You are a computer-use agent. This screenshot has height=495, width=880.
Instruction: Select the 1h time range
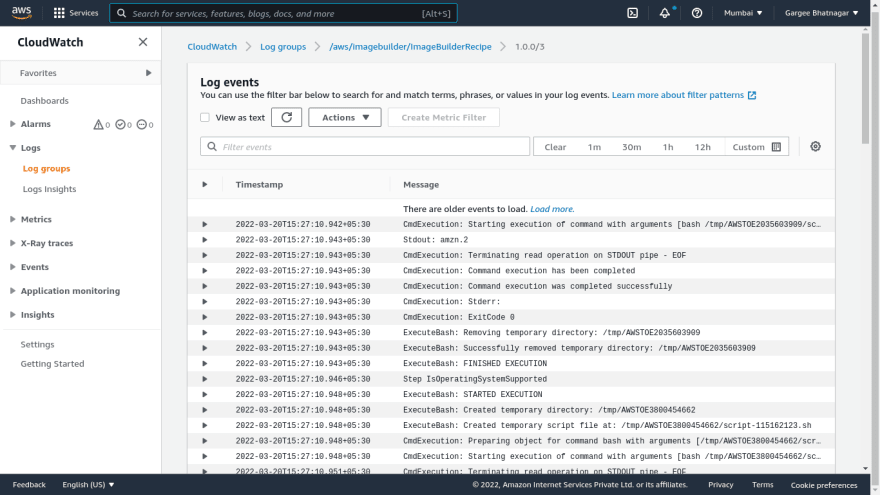668,147
